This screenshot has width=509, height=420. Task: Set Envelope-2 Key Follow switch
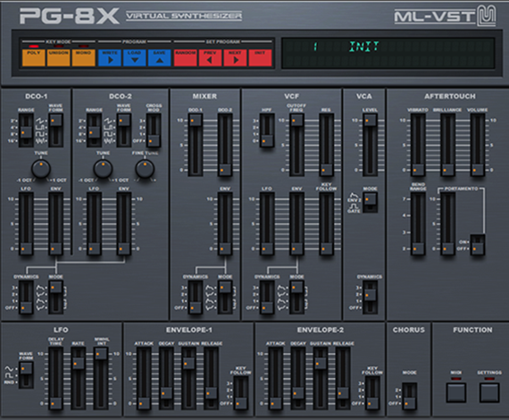point(372,393)
